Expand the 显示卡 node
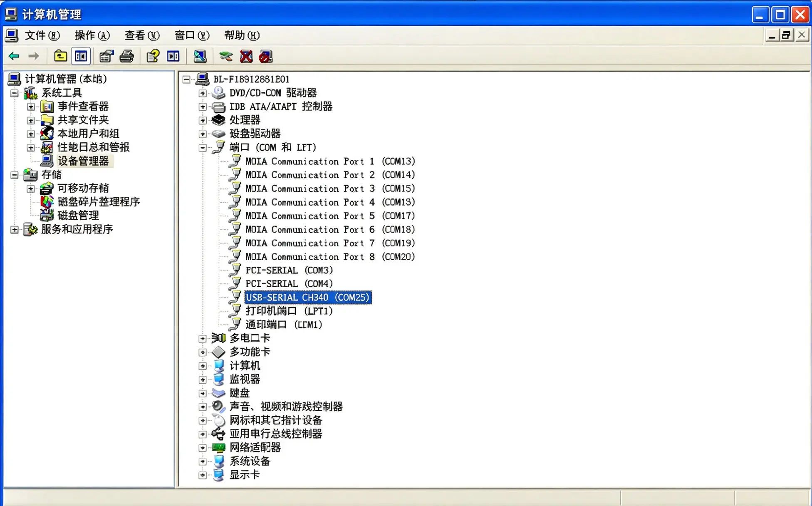Viewport: 812px width, 506px height. point(203,475)
